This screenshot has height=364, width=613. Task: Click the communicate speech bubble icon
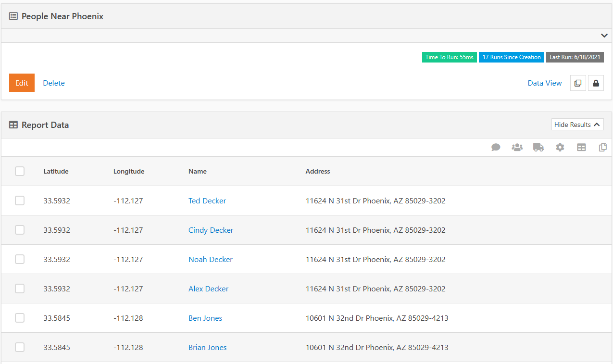pyautogui.click(x=496, y=148)
